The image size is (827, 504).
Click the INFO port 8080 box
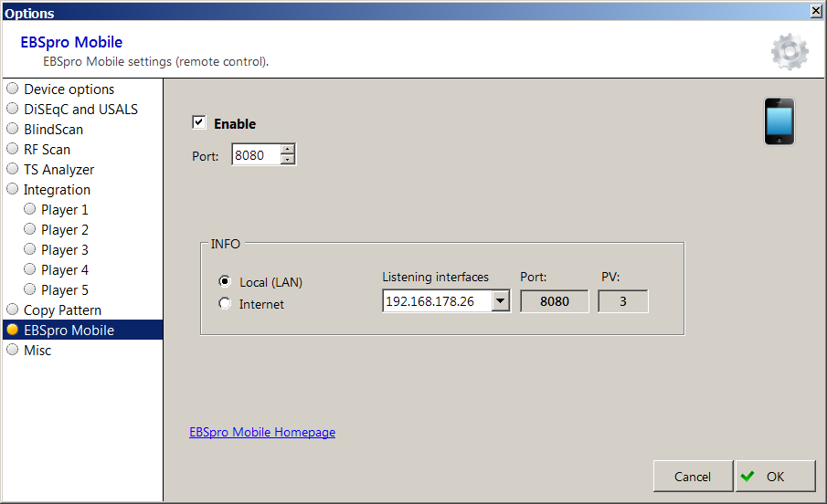click(555, 301)
